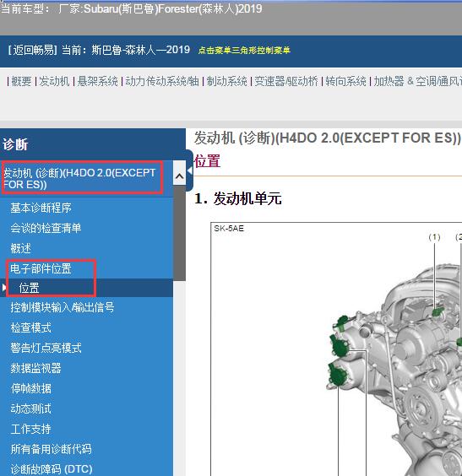Open the 转向系统 menu
Viewport: 462px width, 476px height.
point(345,81)
